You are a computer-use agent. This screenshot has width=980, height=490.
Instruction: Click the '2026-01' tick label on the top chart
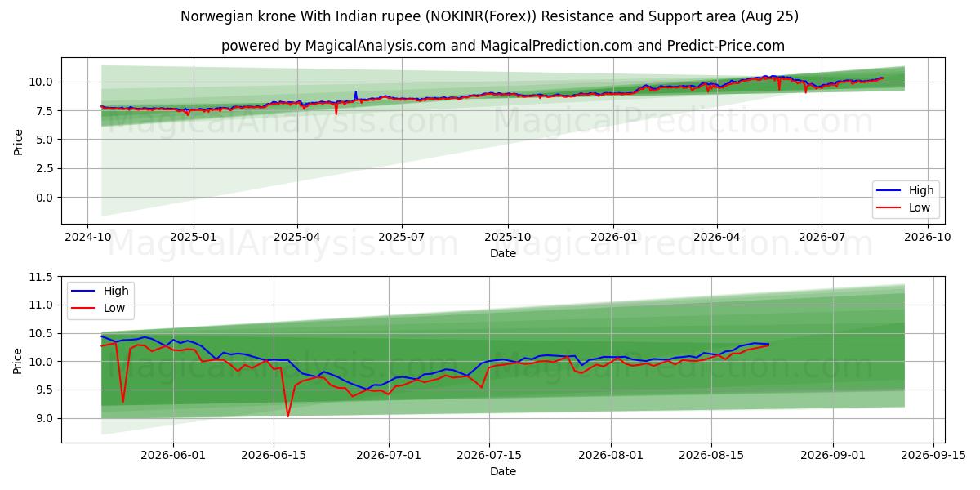tap(612, 237)
